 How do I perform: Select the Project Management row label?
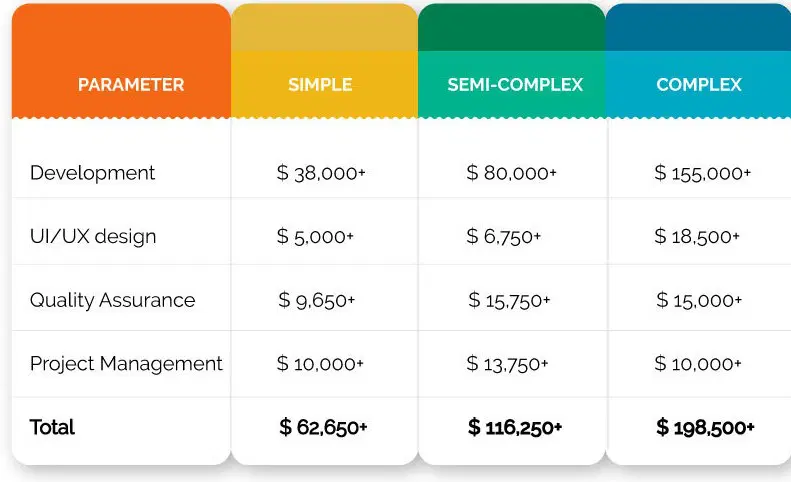click(x=126, y=364)
